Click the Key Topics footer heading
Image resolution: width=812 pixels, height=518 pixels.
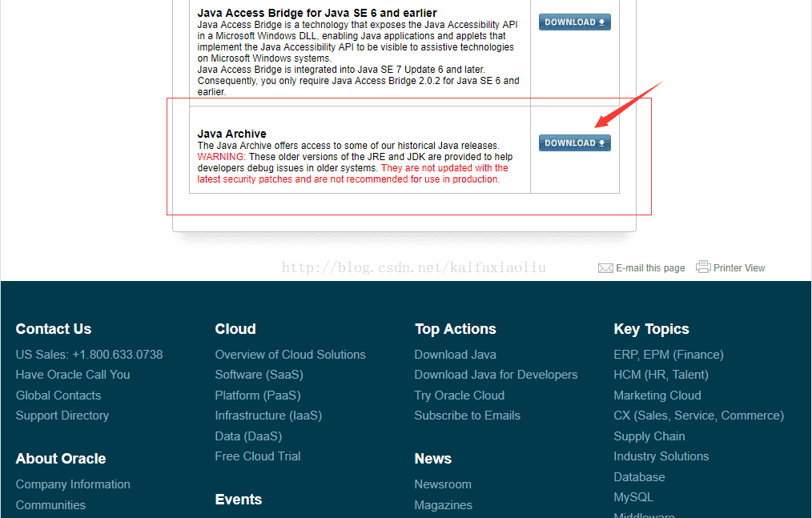pyautogui.click(x=651, y=329)
